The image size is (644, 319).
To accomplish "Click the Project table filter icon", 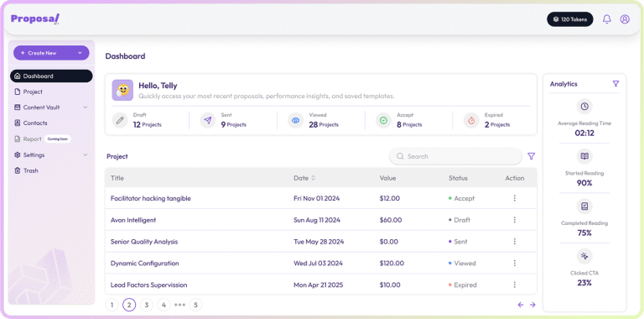I will coord(531,156).
